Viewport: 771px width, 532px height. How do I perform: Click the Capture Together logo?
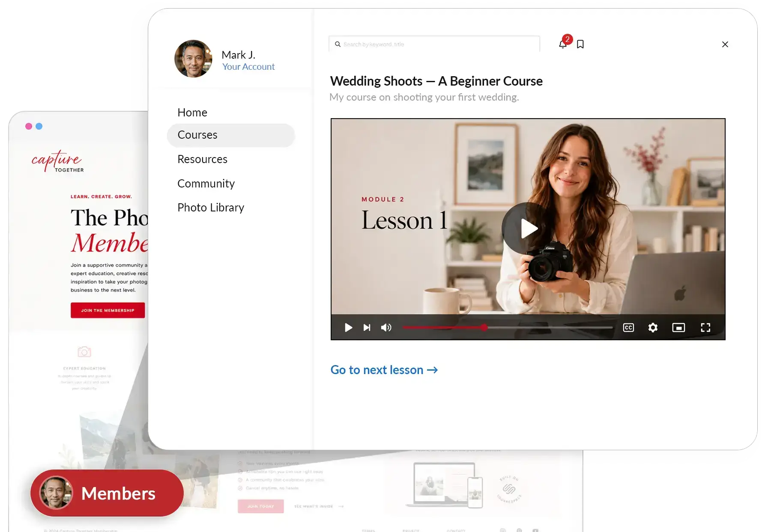click(57, 161)
